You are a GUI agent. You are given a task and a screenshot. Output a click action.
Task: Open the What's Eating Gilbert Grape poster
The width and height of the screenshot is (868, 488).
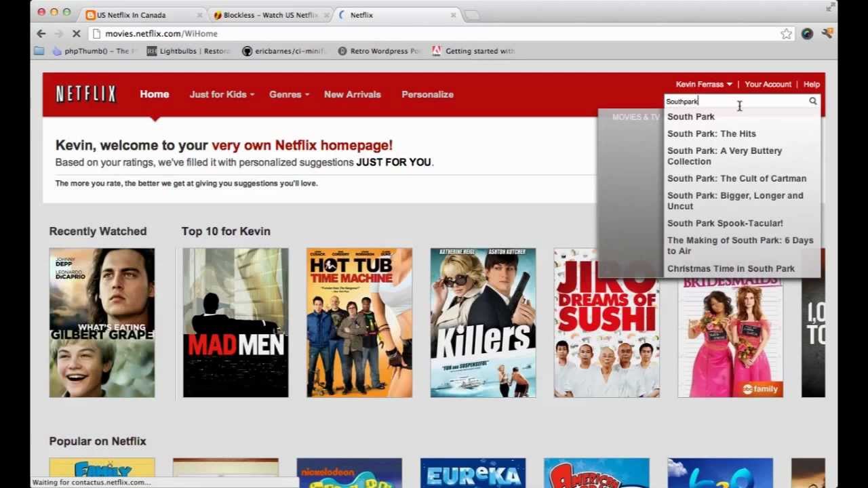click(102, 323)
